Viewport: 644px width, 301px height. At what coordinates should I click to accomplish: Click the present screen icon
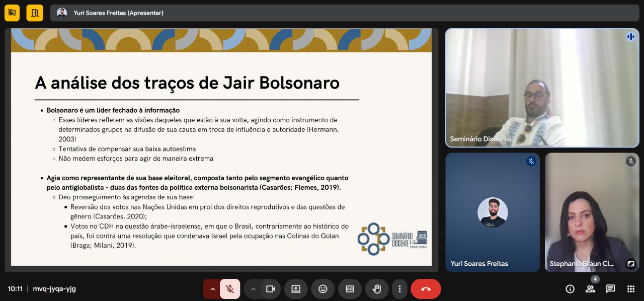[x=296, y=289]
